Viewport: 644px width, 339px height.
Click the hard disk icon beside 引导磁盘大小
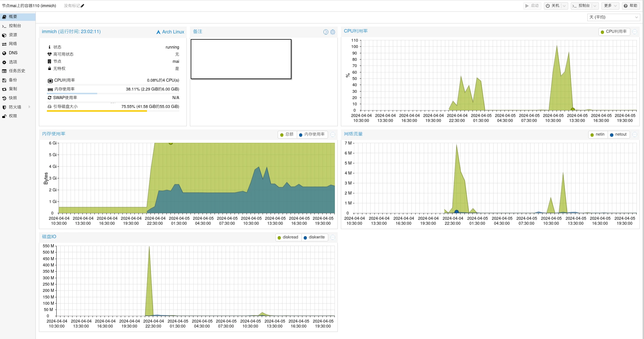pos(49,107)
